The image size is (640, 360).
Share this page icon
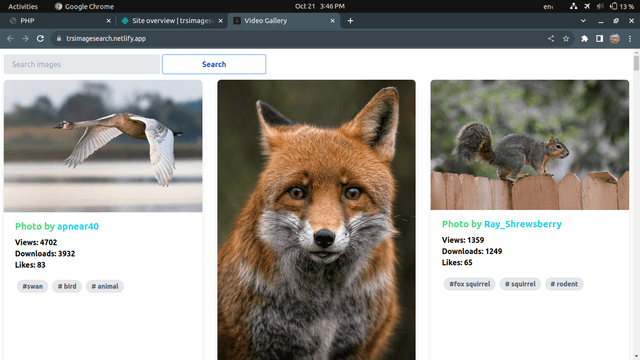click(551, 38)
